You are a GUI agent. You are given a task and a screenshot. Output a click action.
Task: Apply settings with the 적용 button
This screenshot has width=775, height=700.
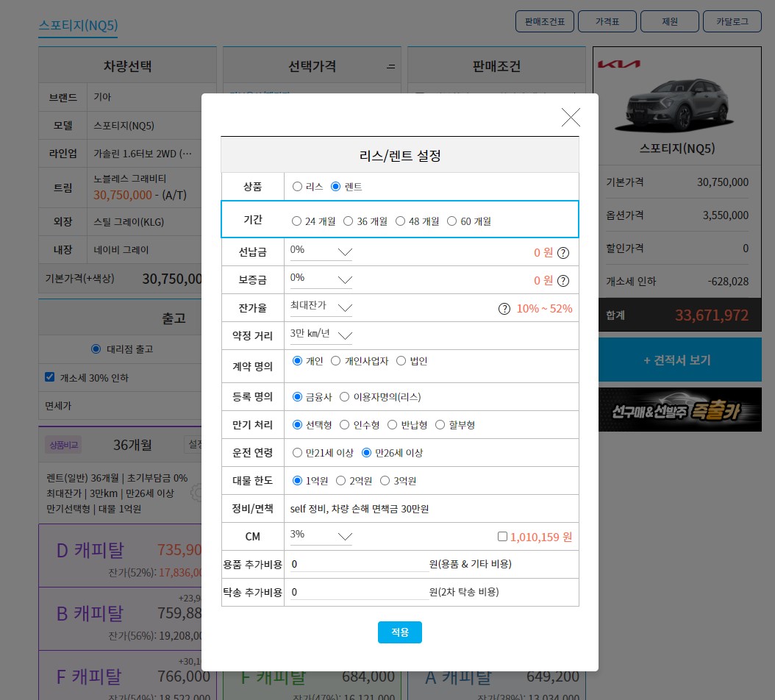coord(400,632)
